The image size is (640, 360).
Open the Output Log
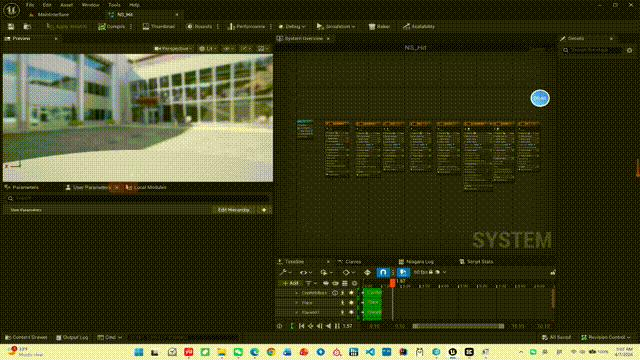tap(72, 338)
